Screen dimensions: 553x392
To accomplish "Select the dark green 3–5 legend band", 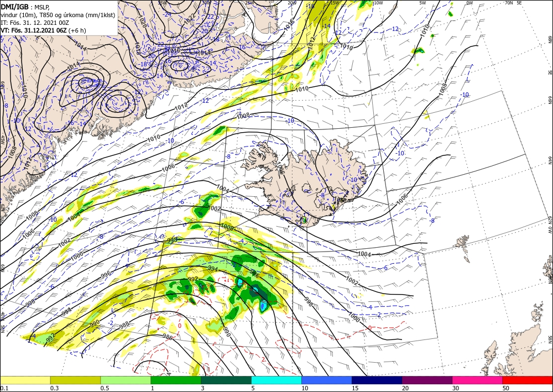I will [x=226, y=380].
